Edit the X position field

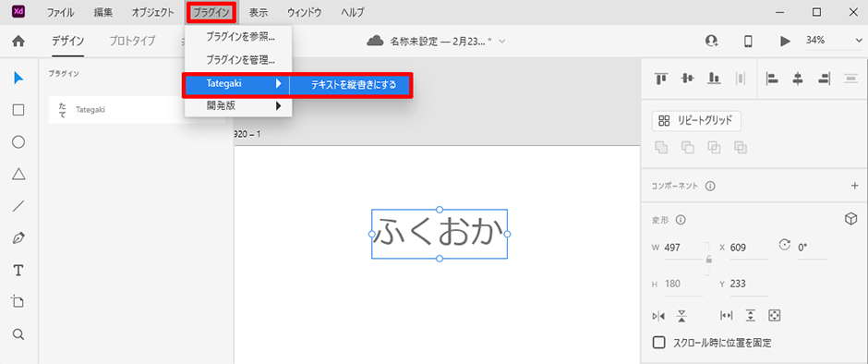(749, 248)
